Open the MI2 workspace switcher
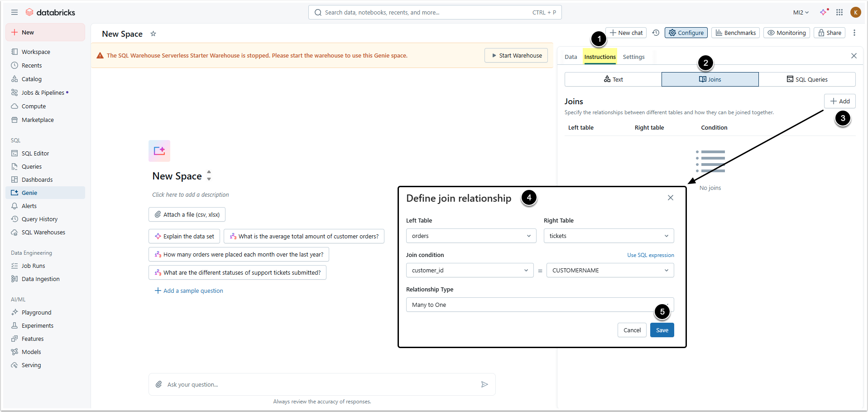This screenshot has width=868, height=412. [x=801, y=12]
